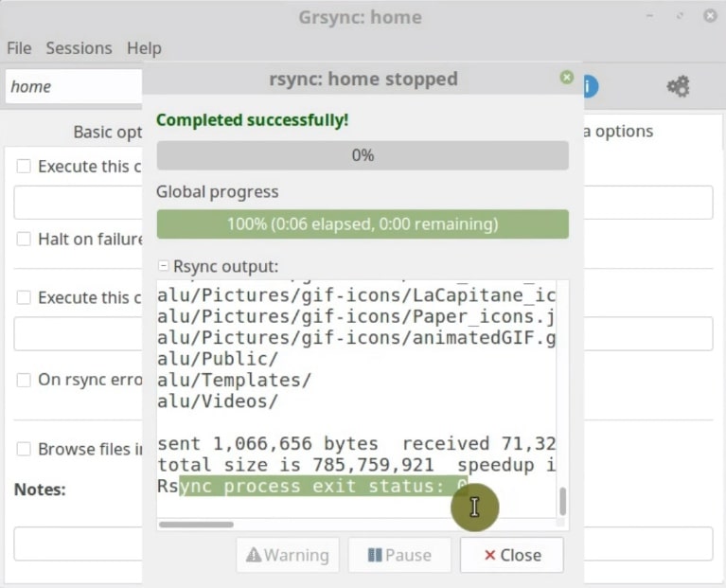The height and width of the screenshot is (588, 726).
Task: Enable the first Execute this command checkbox
Action: 24,167
